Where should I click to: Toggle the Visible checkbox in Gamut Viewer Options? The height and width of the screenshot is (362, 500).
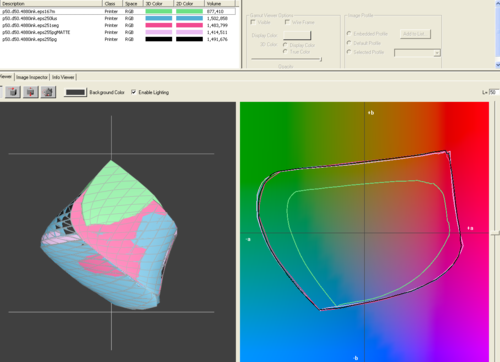253,22
